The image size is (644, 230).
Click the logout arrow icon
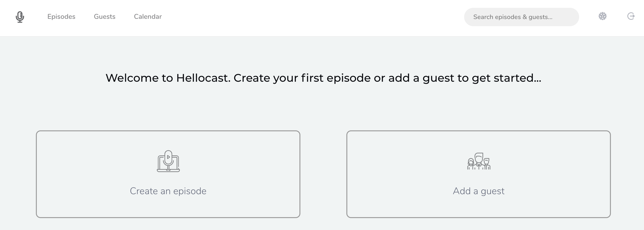coord(631,16)
